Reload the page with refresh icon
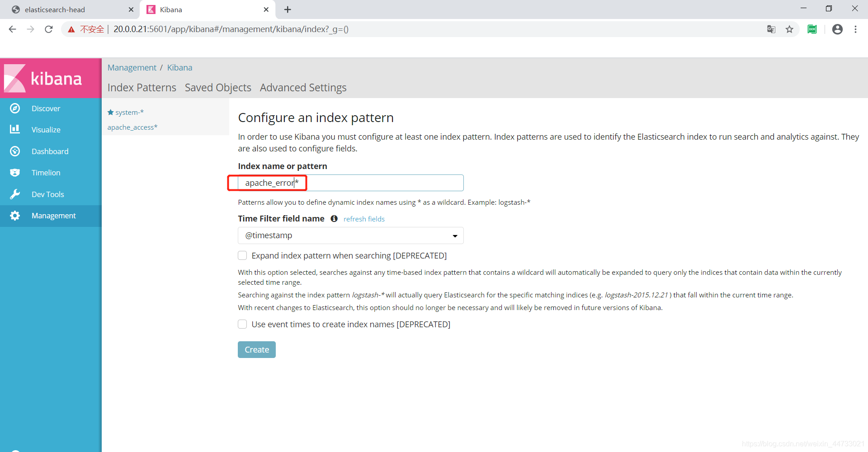This screenshot has width=868, height=452. 49,29
